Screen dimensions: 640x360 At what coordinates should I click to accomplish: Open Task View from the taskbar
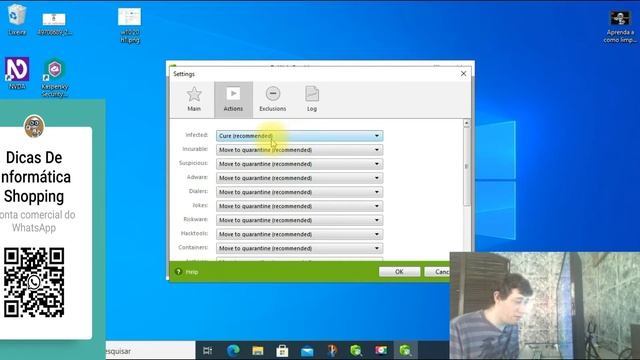coord(207,351)
